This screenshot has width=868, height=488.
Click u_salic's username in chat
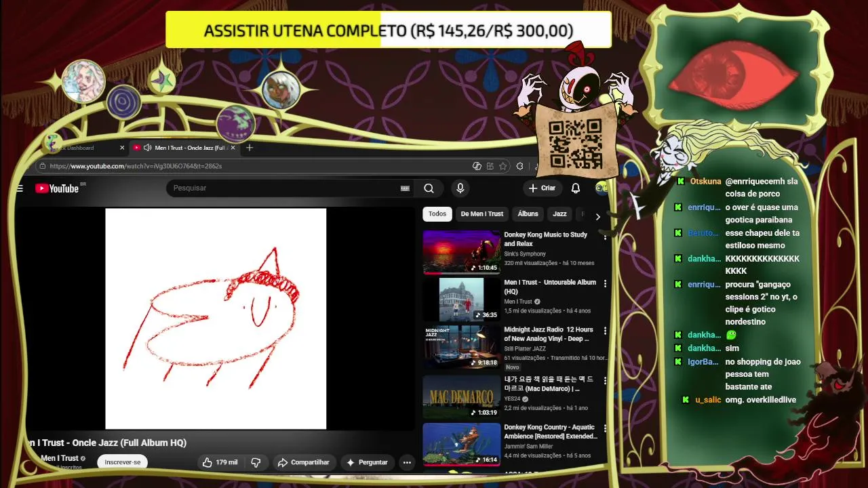tap(708, 400)
